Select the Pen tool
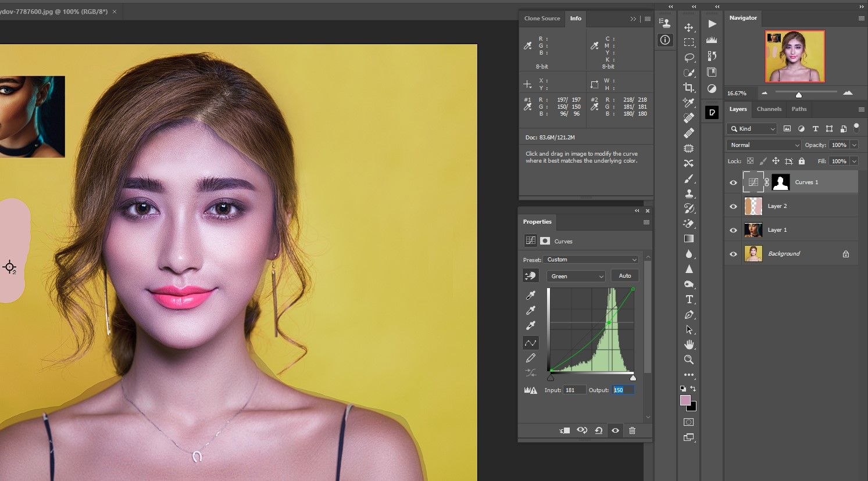The image size is (868, 481). 689,314
